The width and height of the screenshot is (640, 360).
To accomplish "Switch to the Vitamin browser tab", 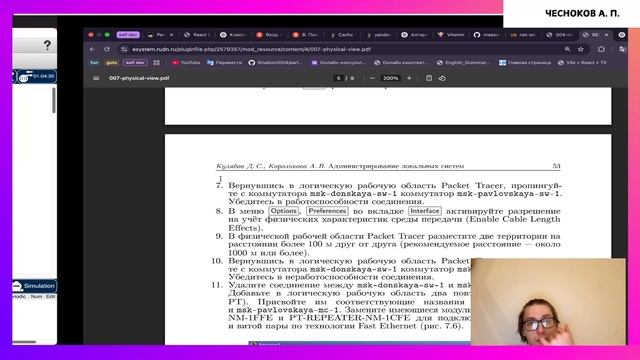I will pyautogui.click(x=451, y=35).
